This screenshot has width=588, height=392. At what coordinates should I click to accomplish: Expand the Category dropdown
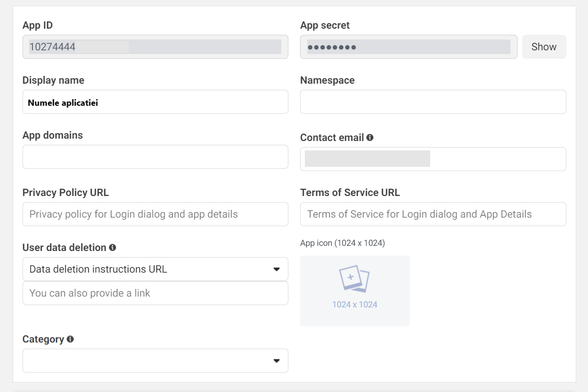pos(155,361)
